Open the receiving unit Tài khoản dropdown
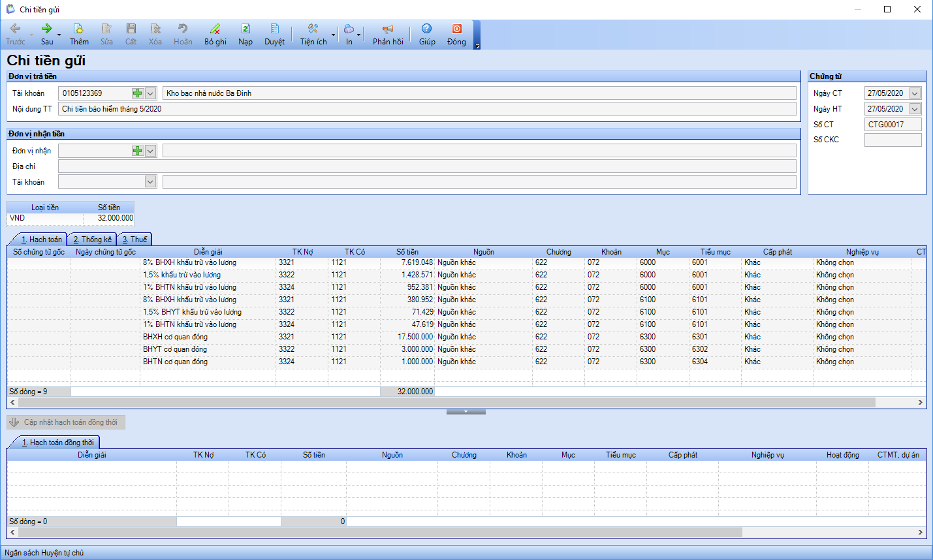Screen dimensions: 933x560 click(150, 182)
